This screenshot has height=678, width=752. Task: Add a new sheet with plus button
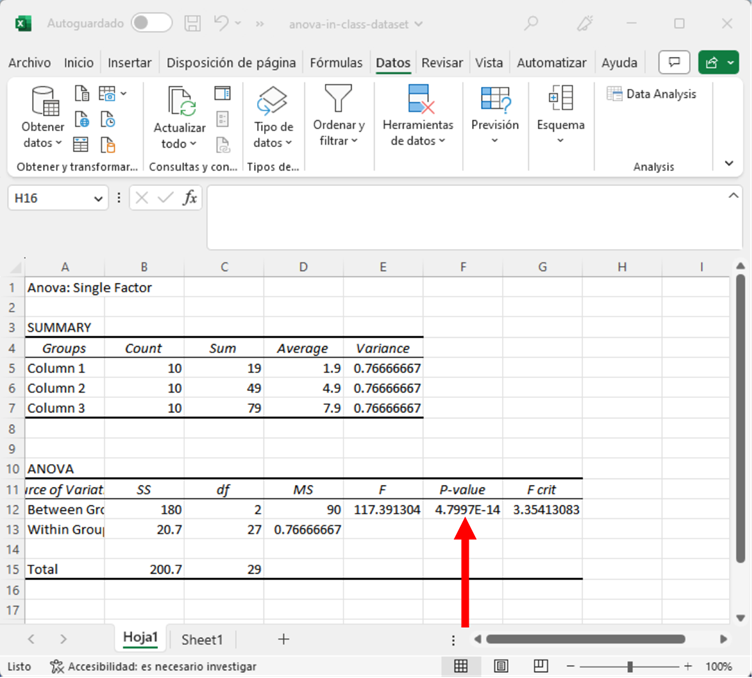(x=283, y=639)
